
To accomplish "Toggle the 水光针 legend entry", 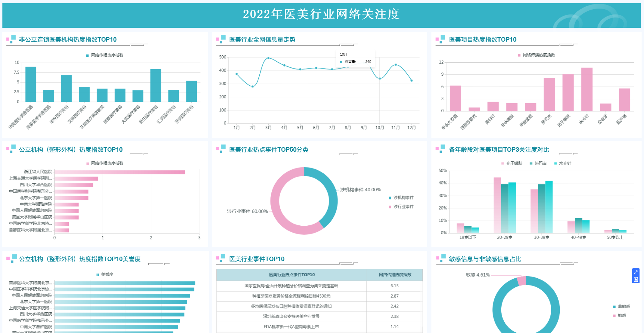I will coord(563,163).
